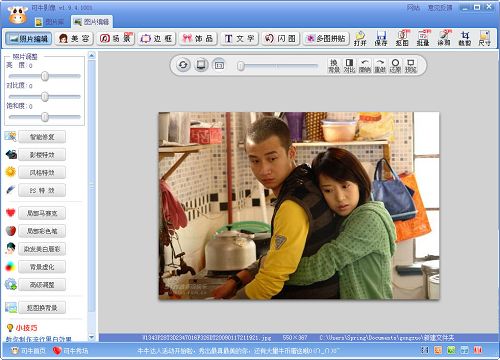Switch to the 美容 beauty tab
This screenshot has width=500, height=360.
[74, 39]
